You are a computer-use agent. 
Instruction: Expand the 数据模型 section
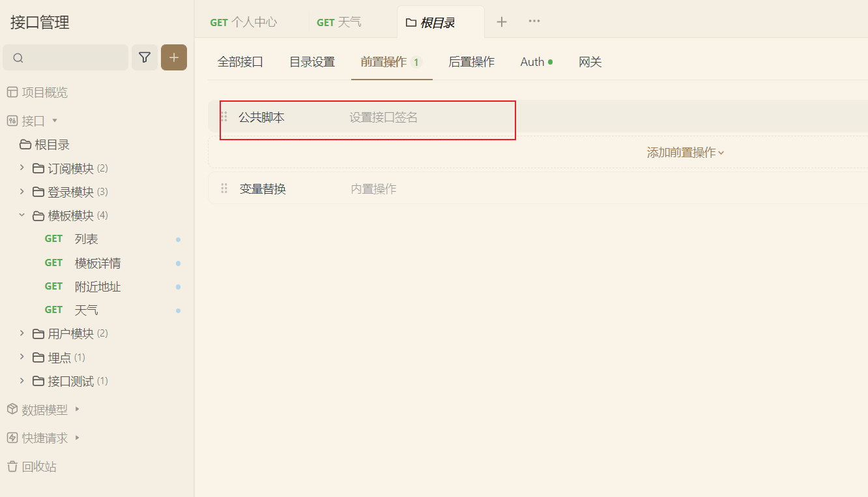pyautogui.click(x=77, y=409)
